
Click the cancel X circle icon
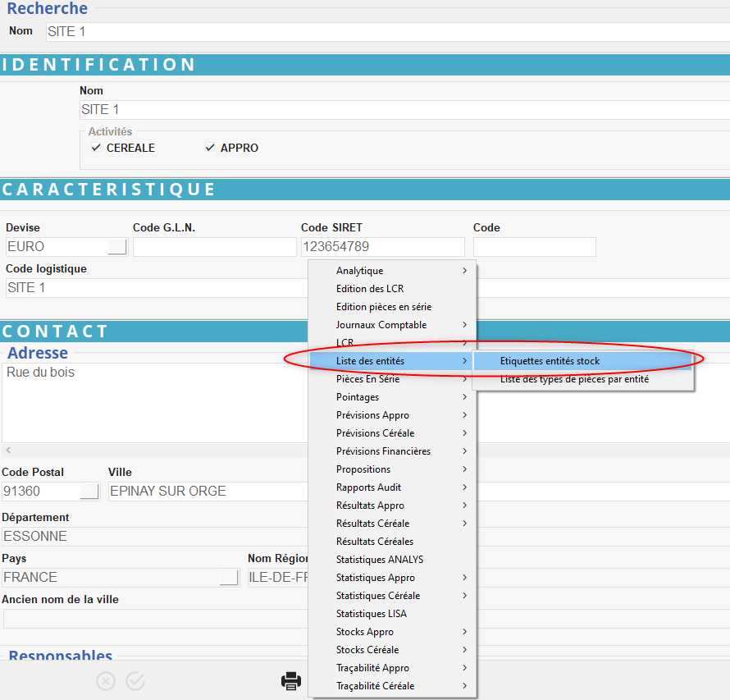(106, 680)
